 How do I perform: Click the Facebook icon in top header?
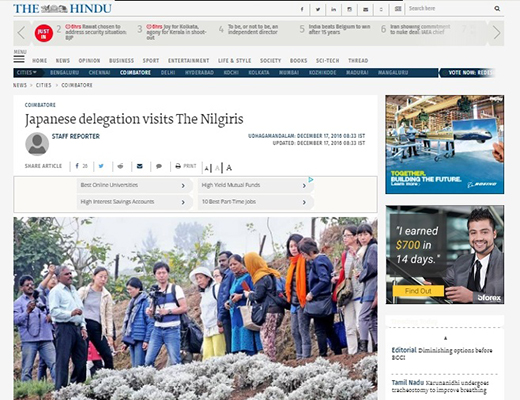[302, 9]
